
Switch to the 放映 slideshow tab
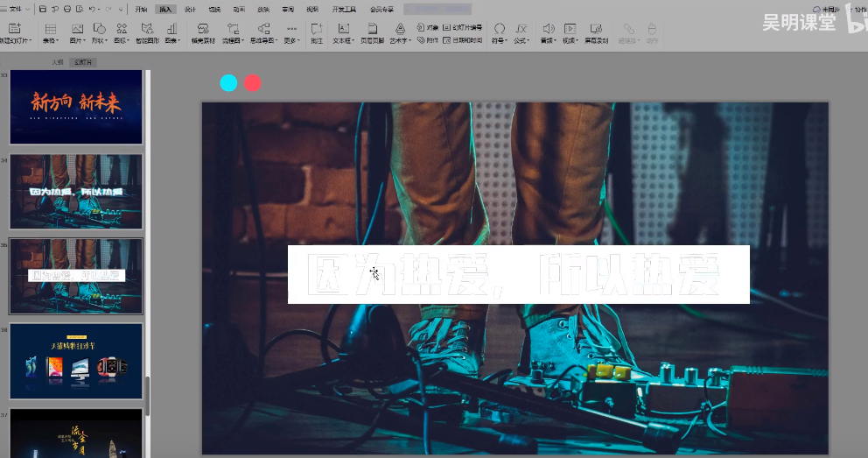pos(263,10)
